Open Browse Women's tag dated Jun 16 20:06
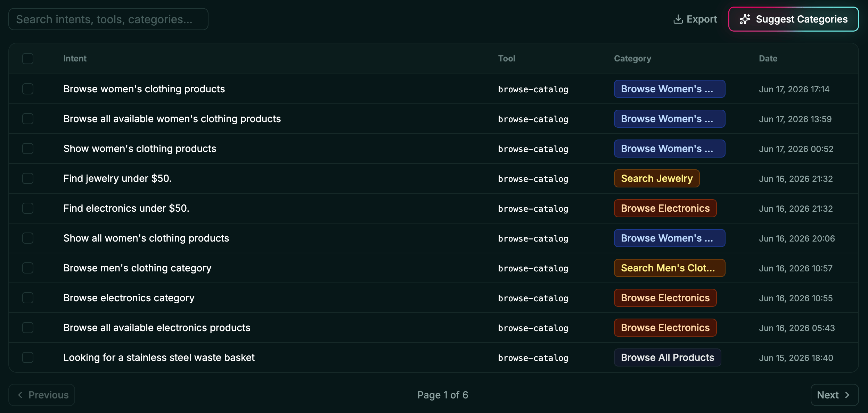The height and width of the screenshot is (413, 868). [x=669, y=238]
